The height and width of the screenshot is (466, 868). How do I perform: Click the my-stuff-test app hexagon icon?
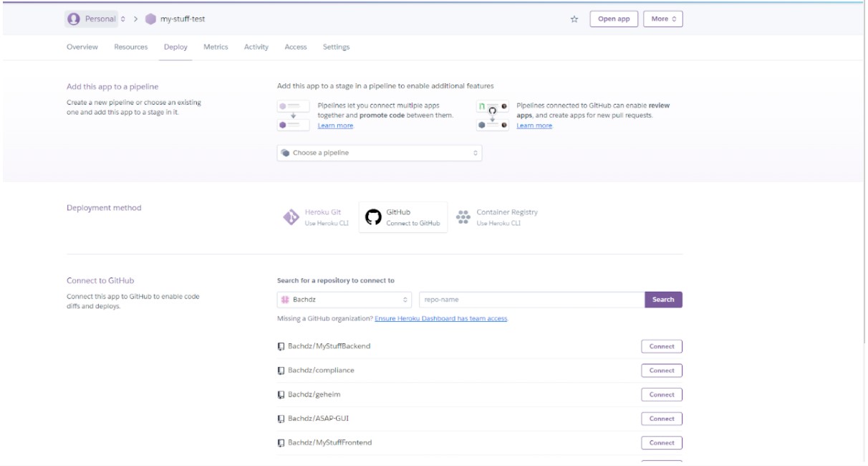tap(150, 19)
